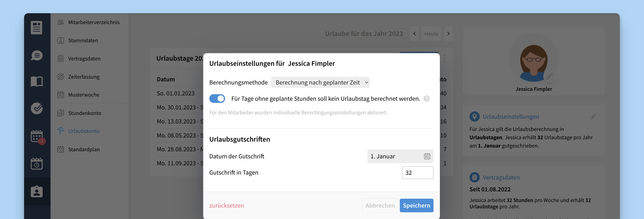Open Mitarbeiterverzeichnis in the side menu
Image resolution: width=644 pixels, height=219 pixels.
(x=94, y=22)
